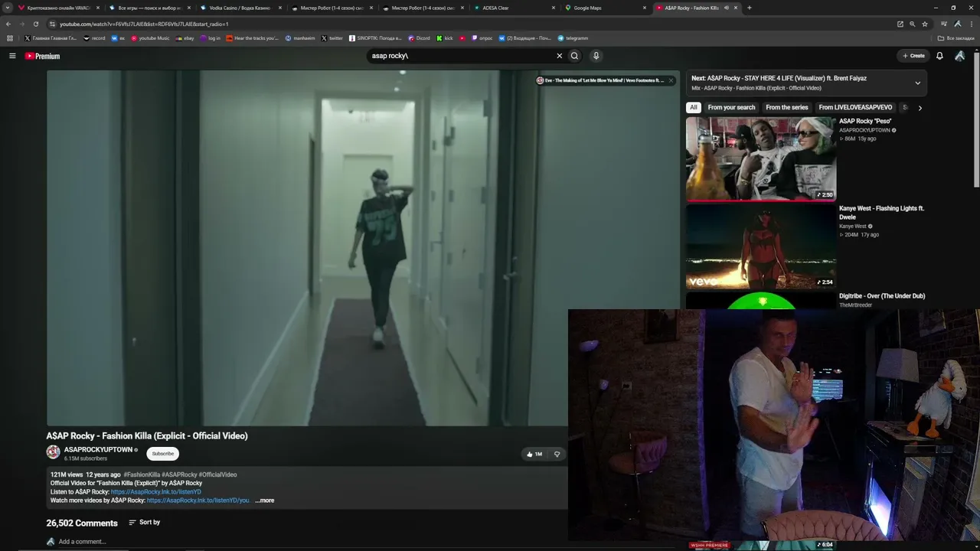980x551 pixels.
Task: Open Chrome three-dot menu
Action: pos(971,24)
